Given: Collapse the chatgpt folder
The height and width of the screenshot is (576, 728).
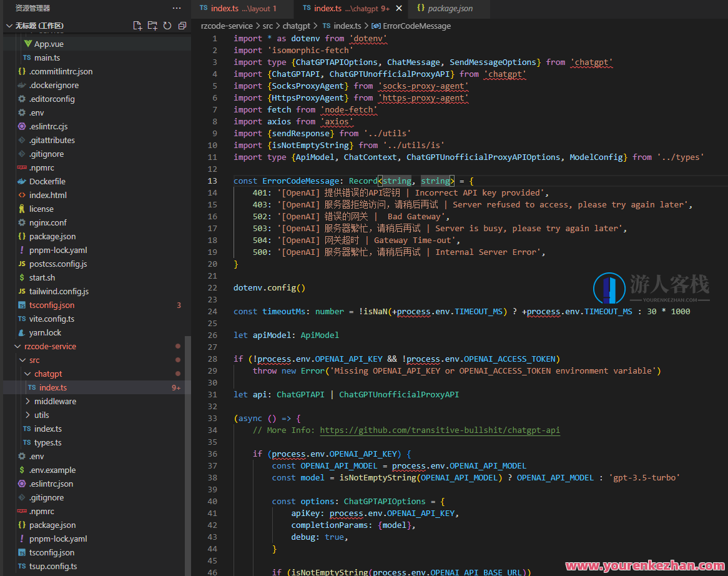Looking at the screenshot, I should (27, 374).
